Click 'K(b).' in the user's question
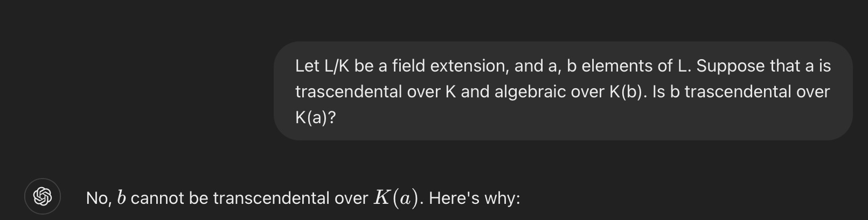Viewport: 868px width, 220px height. tap(628, 91)
